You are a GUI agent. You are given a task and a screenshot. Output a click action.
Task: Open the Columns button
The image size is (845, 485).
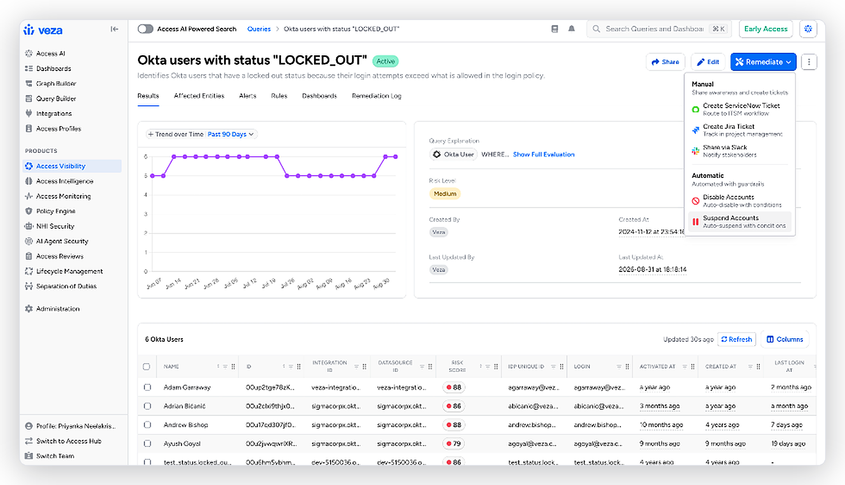click(785, 340)
